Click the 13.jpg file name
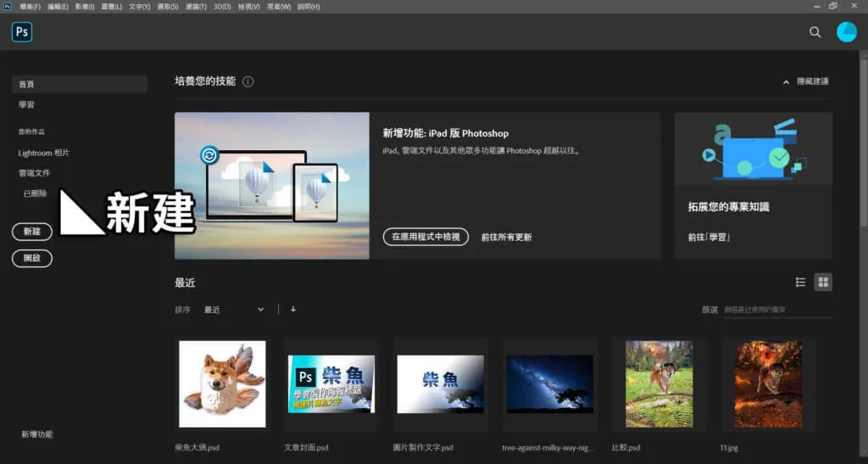This screenshot has height=464, width=868. 729,447
